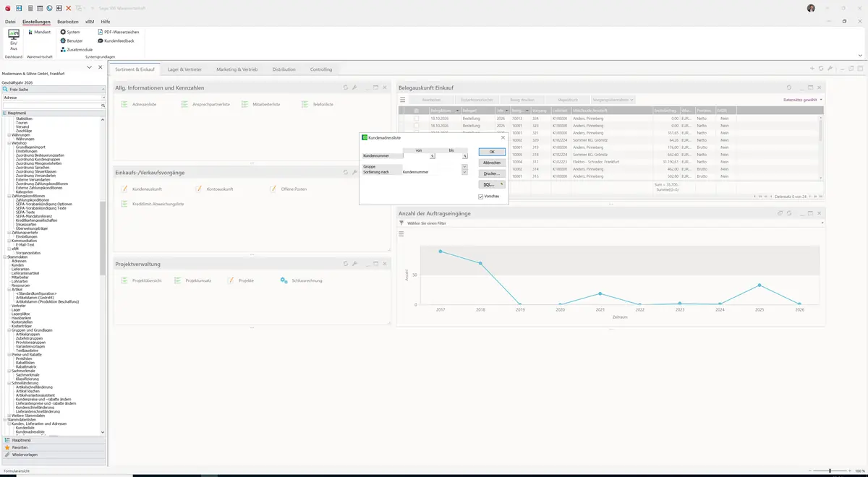Viewport: 868px width, 477px height.
Task: Click the sidebar search input field
Action: click(51, 106)
